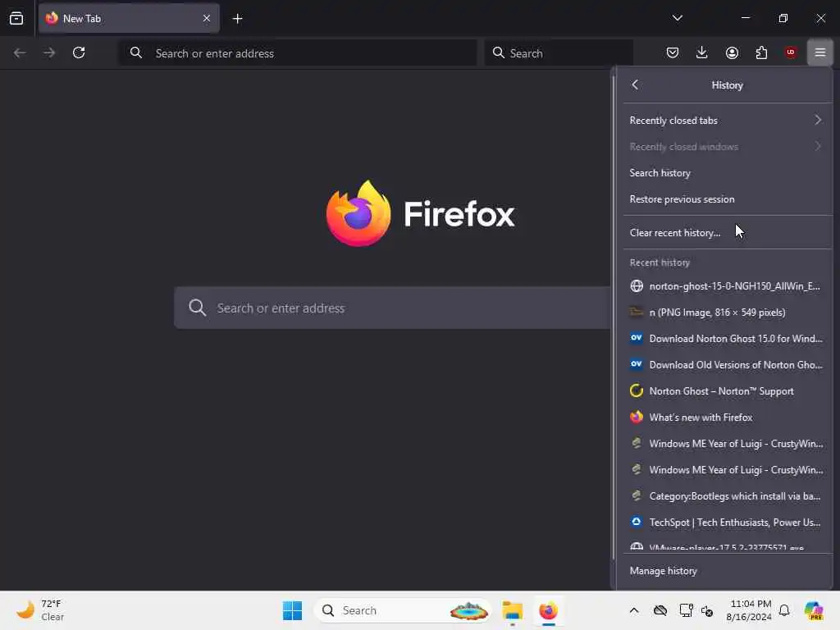Click the OneDrive cloud tray icon
Viewport: 840px width, 630px height.
(660, 610)
